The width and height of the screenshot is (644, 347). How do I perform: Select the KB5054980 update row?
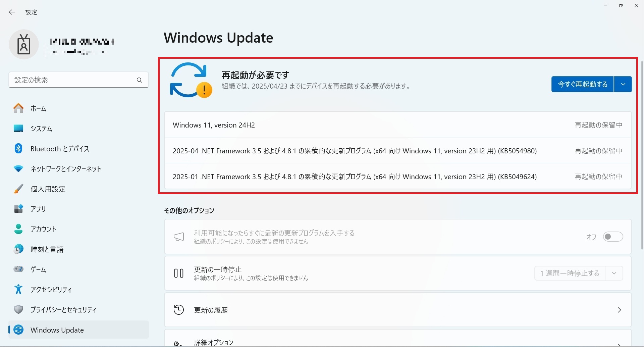click(398, 151)
